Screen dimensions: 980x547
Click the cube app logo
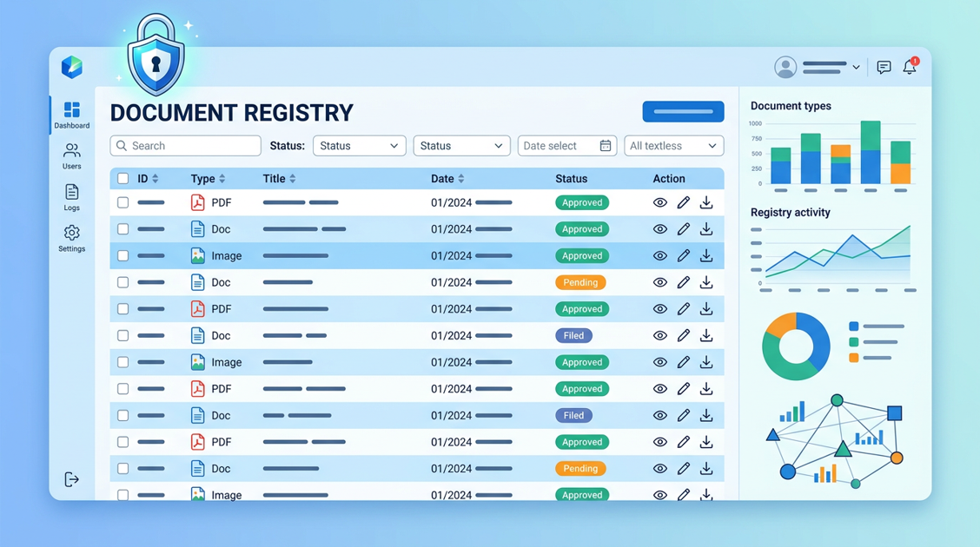72,67
